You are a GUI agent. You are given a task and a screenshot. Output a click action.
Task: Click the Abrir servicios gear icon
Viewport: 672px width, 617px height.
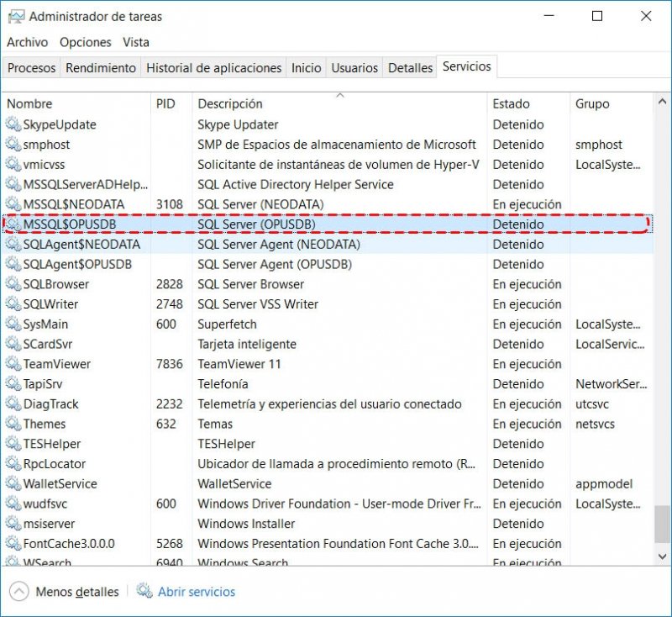click(x=144, y=592)
